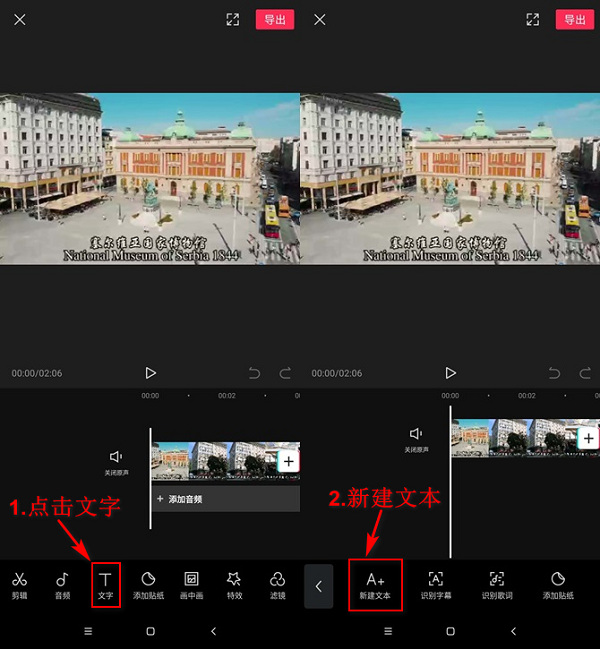Tap Android home button, left screen
The height and width of the screenshot is (649, 600).
(x=151, y=631)
